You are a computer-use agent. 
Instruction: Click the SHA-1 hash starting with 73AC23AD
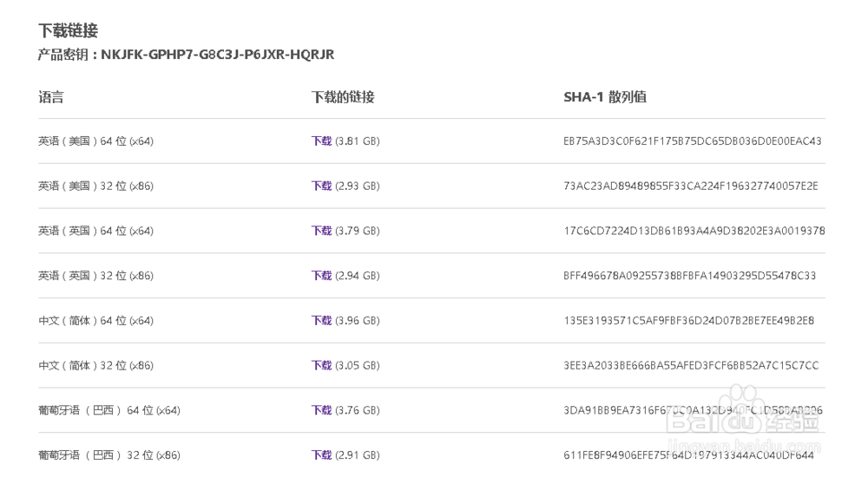click(x=690, y=186)
